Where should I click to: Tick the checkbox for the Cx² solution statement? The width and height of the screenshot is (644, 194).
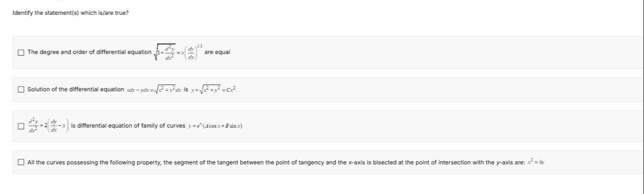20,89
